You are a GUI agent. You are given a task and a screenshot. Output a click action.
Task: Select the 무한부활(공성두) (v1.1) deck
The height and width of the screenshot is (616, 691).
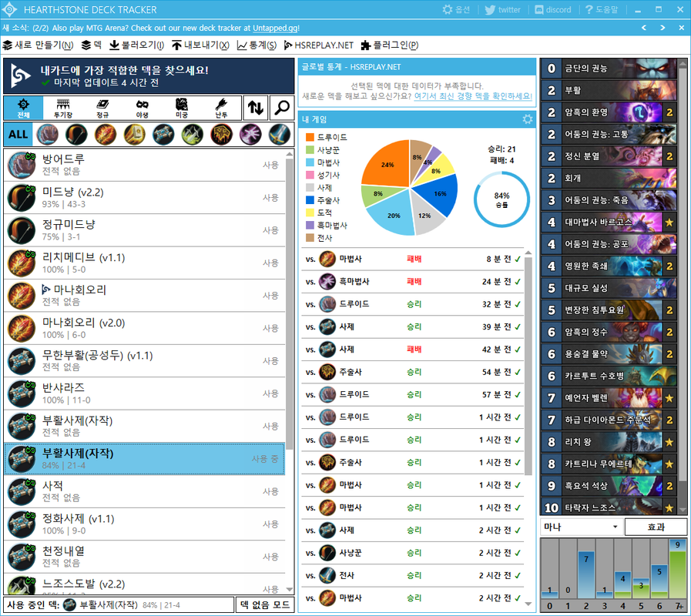point(145,361)
